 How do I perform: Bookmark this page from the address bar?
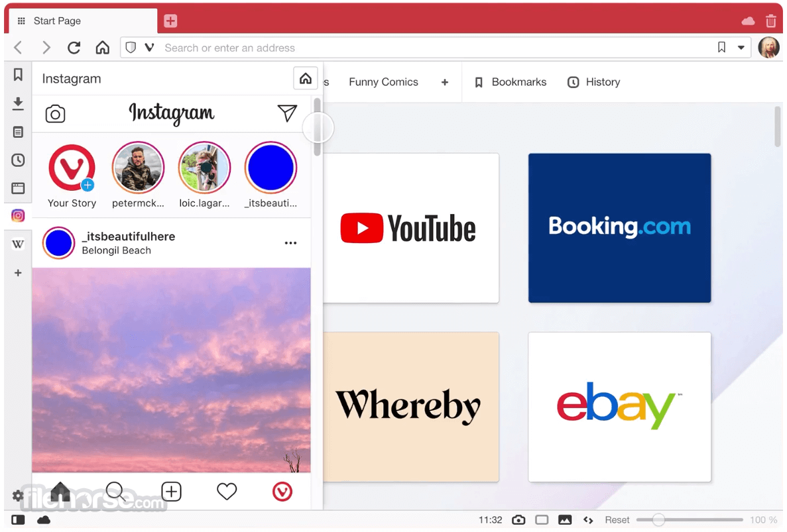coord(722,48)
